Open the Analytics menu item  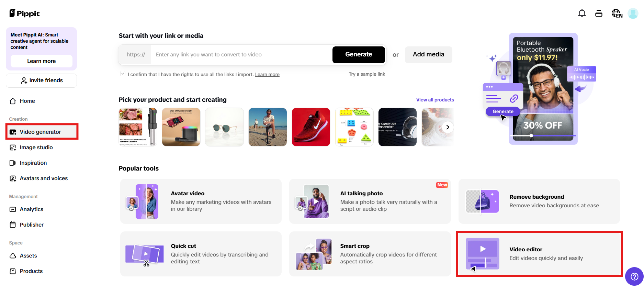31,209
